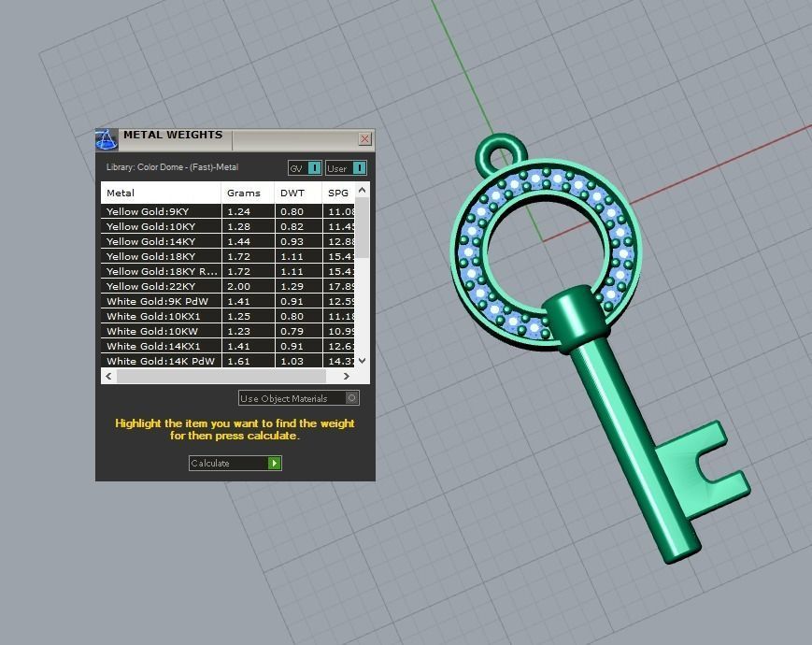Click the metal list scroll-down arrow
The width and height of the screenshot is (812, 645).
coord(362,361)
